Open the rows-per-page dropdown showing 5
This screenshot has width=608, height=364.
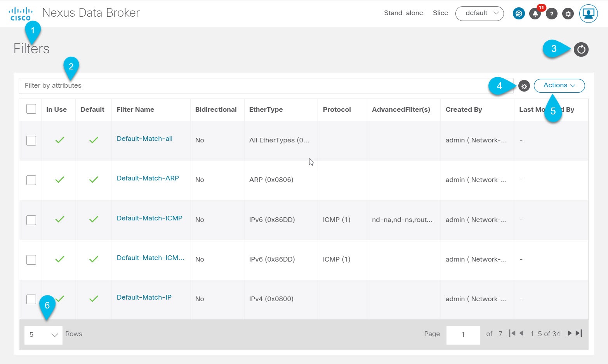pyautogui.click(x=43, y=335)
